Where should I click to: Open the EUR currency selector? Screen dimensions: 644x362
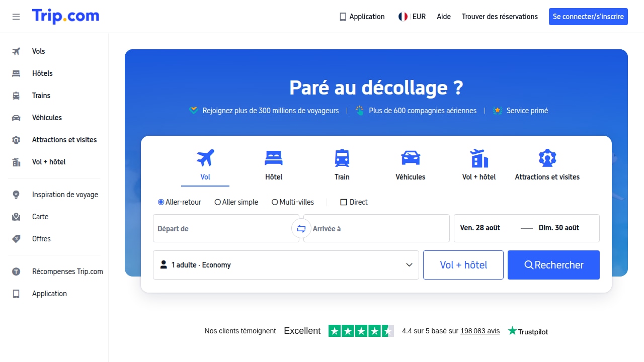412,17
